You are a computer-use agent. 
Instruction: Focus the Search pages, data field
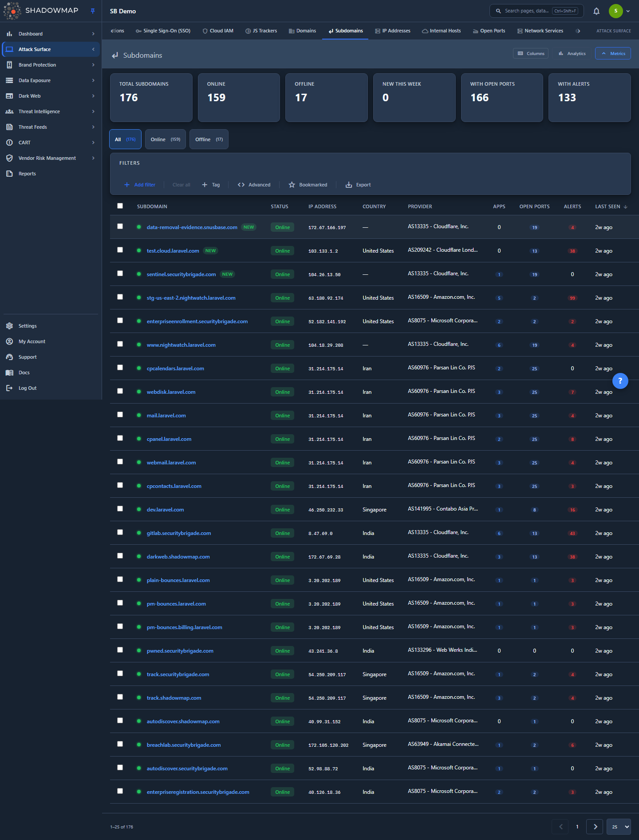click(x=536, y=11)
